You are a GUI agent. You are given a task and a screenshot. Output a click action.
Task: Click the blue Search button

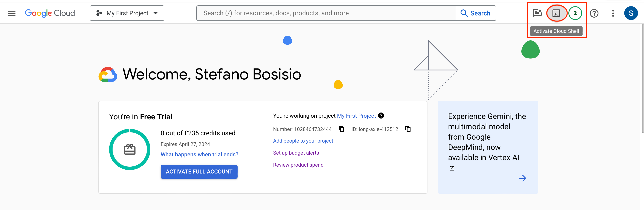476,13
